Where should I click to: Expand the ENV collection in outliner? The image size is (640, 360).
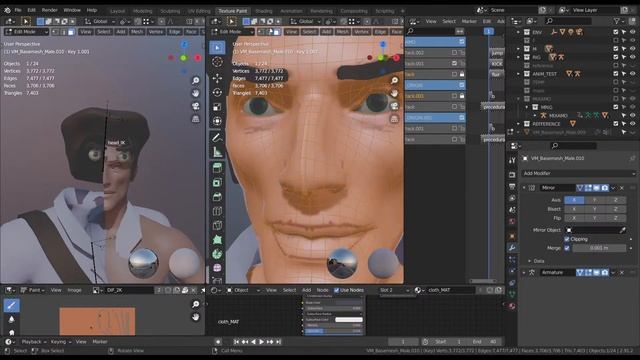[x=518, y=32]
